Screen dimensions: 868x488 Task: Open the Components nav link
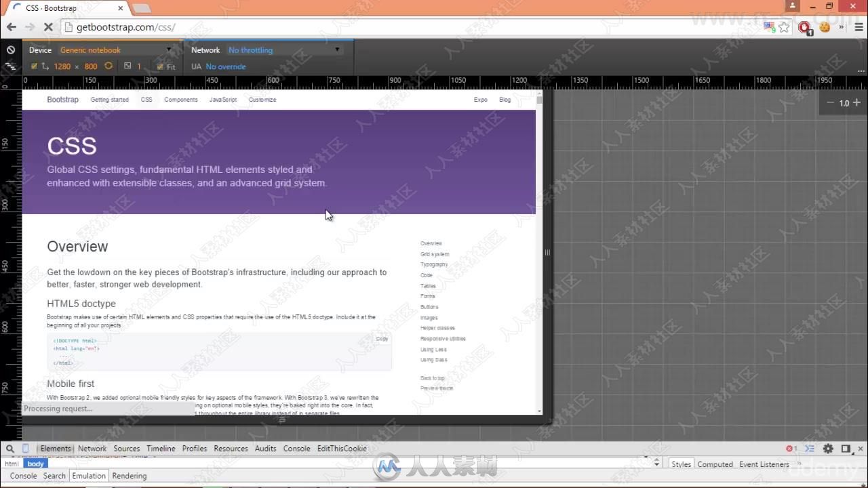click(x=181, y=100)
